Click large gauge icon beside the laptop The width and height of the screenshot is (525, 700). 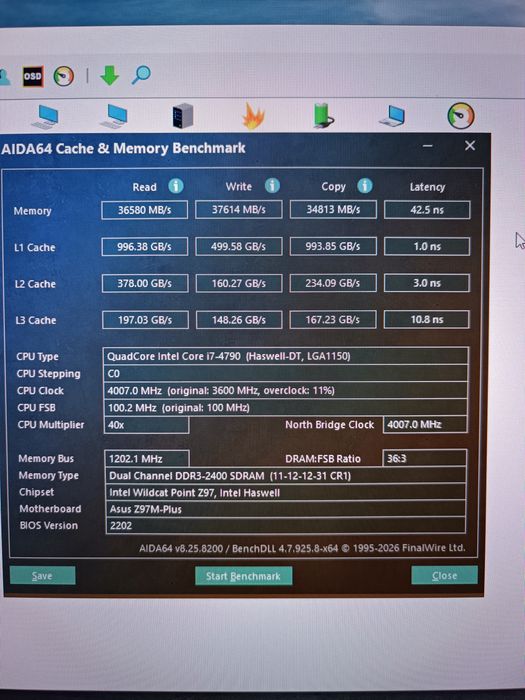[461, 116]
